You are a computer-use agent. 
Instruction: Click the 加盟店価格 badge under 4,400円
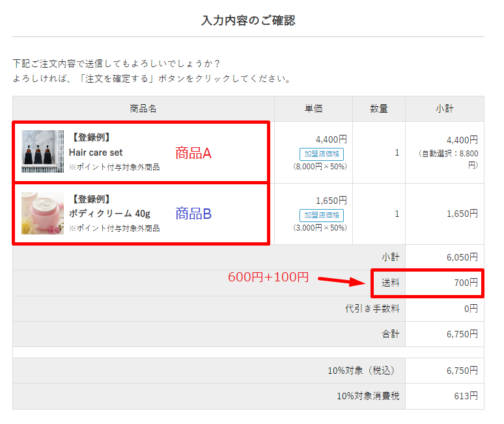[x=322, y=154]
